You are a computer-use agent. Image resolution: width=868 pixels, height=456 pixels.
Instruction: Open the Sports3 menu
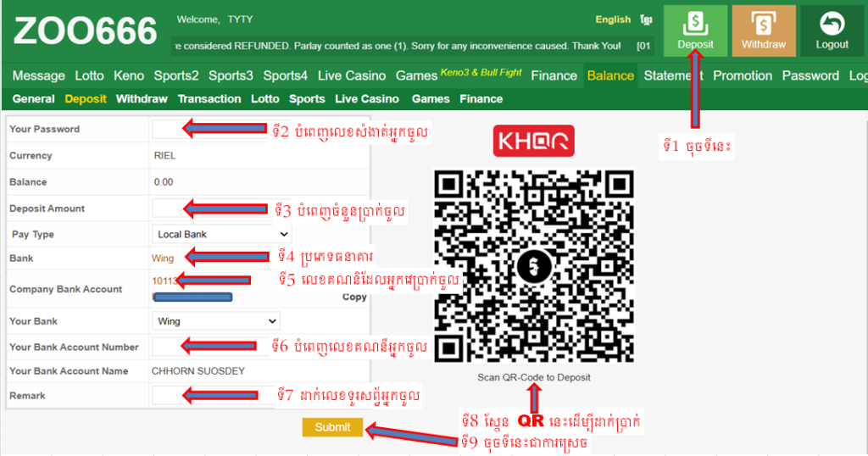pos(231,75)
